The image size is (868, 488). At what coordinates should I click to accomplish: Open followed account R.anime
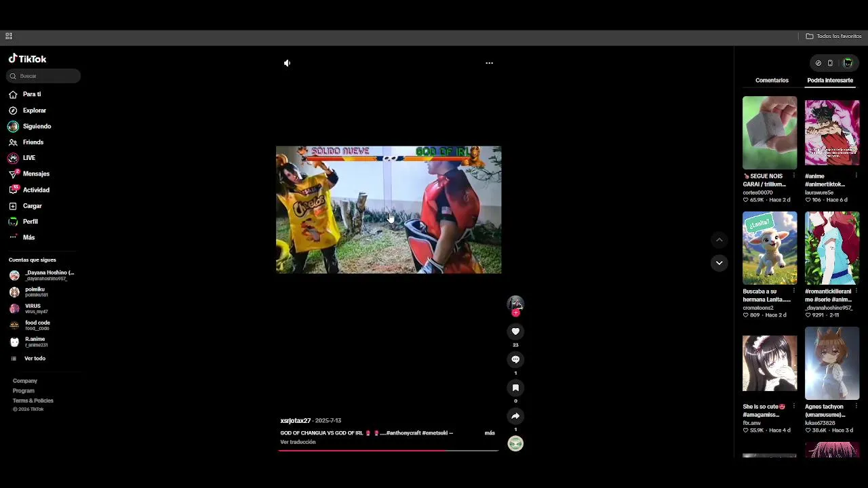click(35, 342)
